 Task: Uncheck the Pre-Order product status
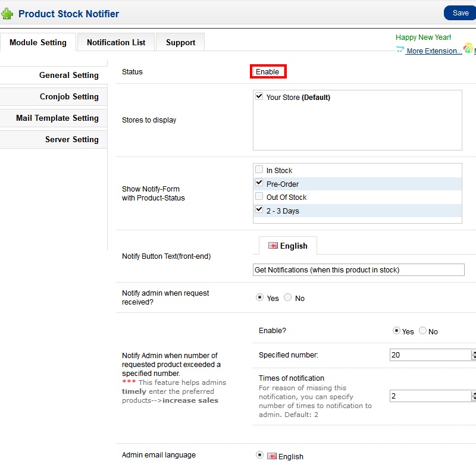(259, 183)
